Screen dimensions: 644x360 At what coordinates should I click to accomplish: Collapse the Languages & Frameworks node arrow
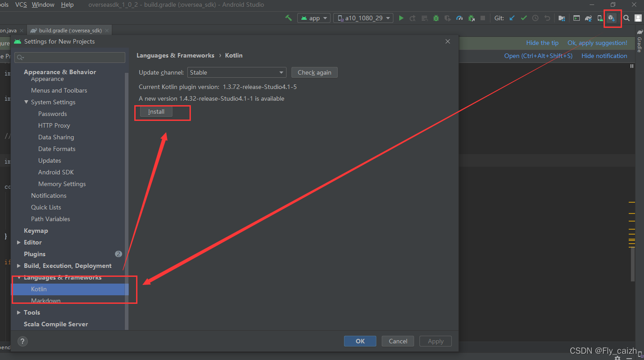[x=19, y=277]
